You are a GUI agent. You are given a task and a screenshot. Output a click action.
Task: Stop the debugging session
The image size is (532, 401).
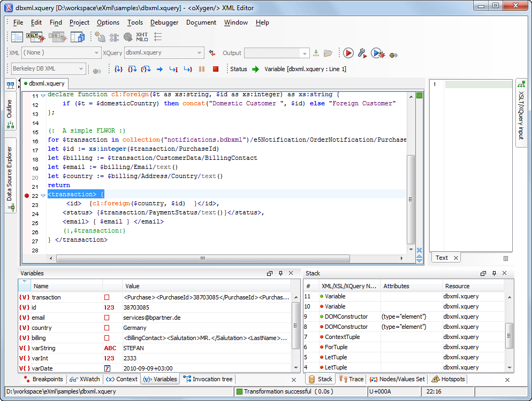[x=216, y=69]
